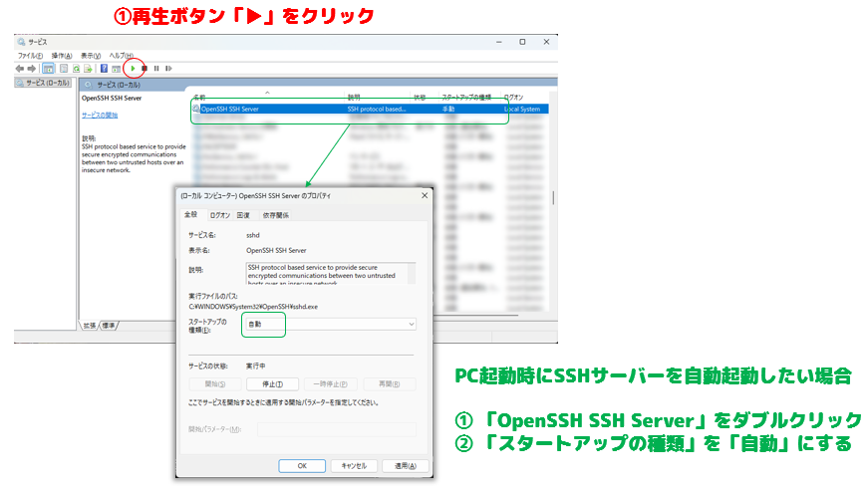Click the 手動 startup type cell
This screenshot has width=868, height=490.
[x=448, y=109]
